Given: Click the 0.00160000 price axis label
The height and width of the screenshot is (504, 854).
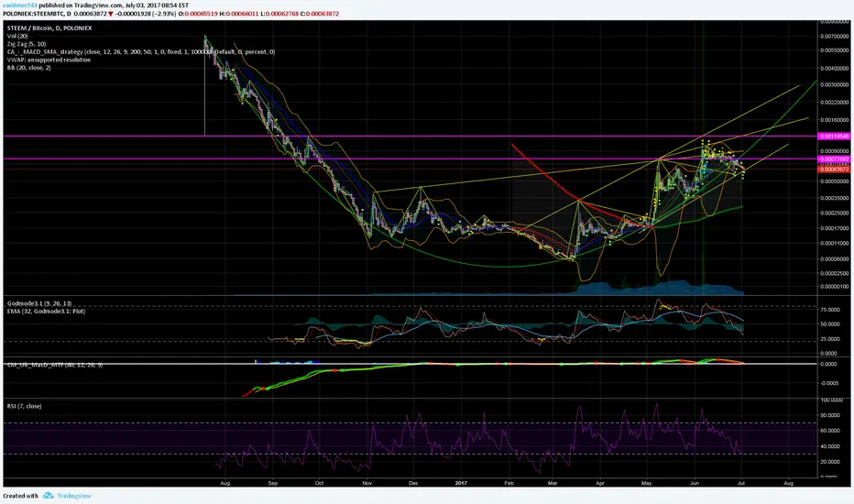Looking at the screenshot, I should click(835, 120).
